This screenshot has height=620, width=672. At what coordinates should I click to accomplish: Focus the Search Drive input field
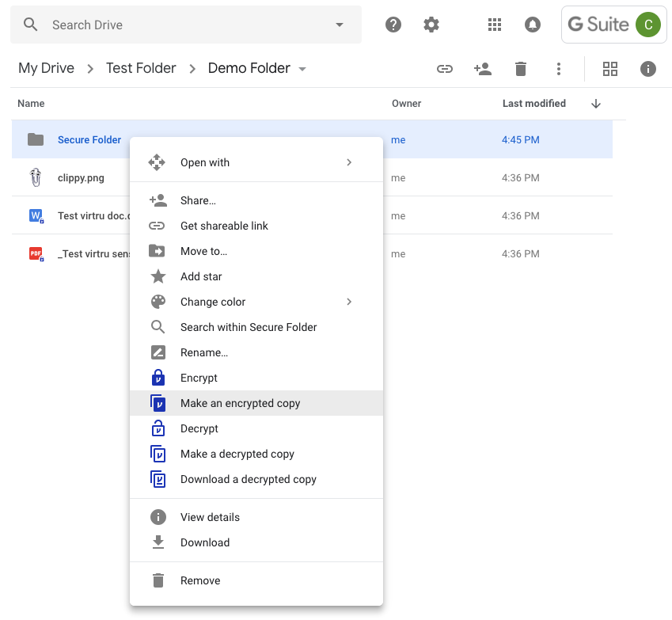coord(186,25)
